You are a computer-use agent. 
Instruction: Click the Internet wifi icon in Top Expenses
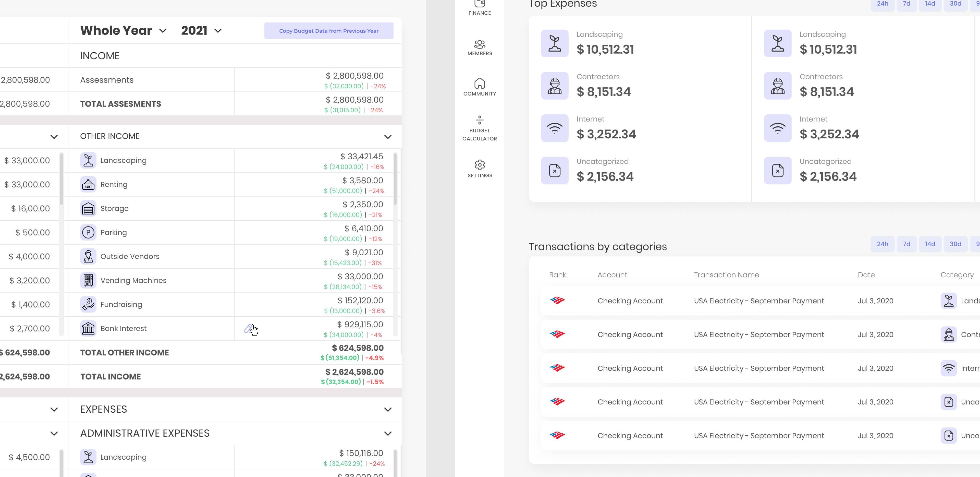coord(554,128)
